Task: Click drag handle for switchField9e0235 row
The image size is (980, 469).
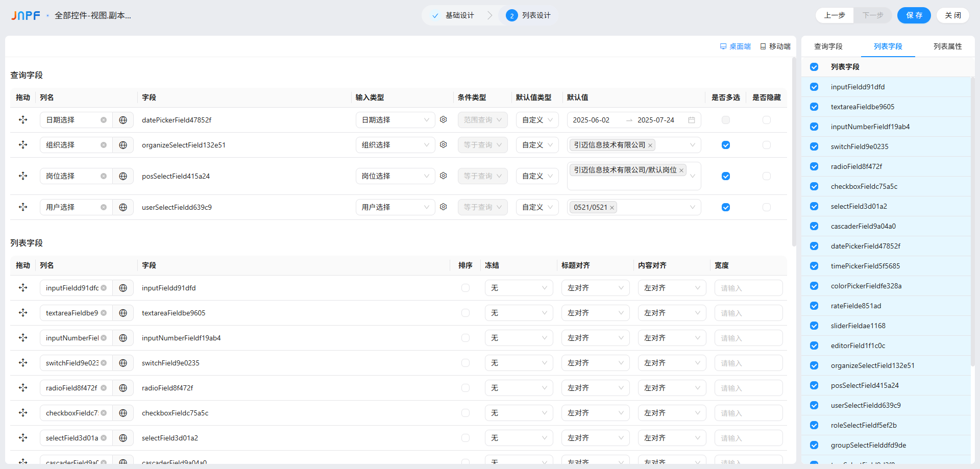Action: click(x=23, y=363)
